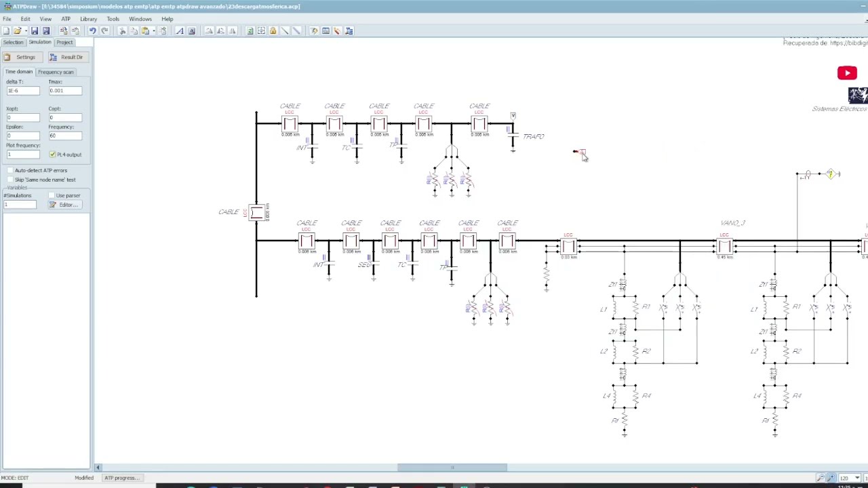Screen dimensions: 868x488
Task: Toggle the PL4 output checkbox
Action: coord(52,155)
